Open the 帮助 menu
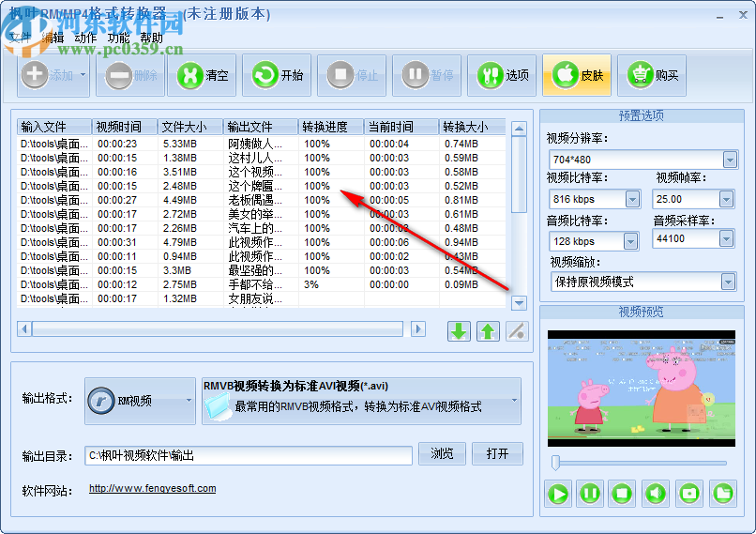 pyautogui.click(x=151, y=38)
